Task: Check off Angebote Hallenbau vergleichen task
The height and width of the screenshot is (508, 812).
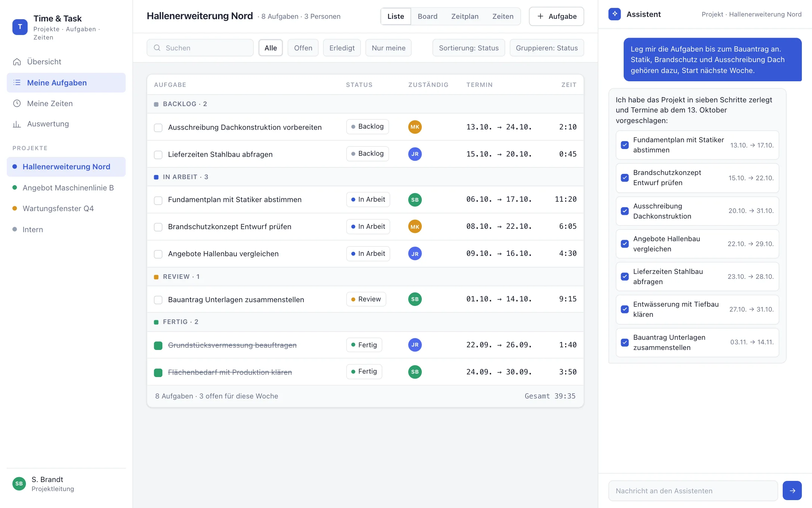Action: click(158, 254)
